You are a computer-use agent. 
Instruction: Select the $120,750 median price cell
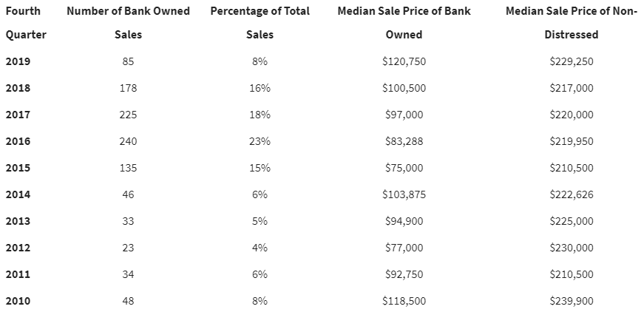(x=404, y=61)
